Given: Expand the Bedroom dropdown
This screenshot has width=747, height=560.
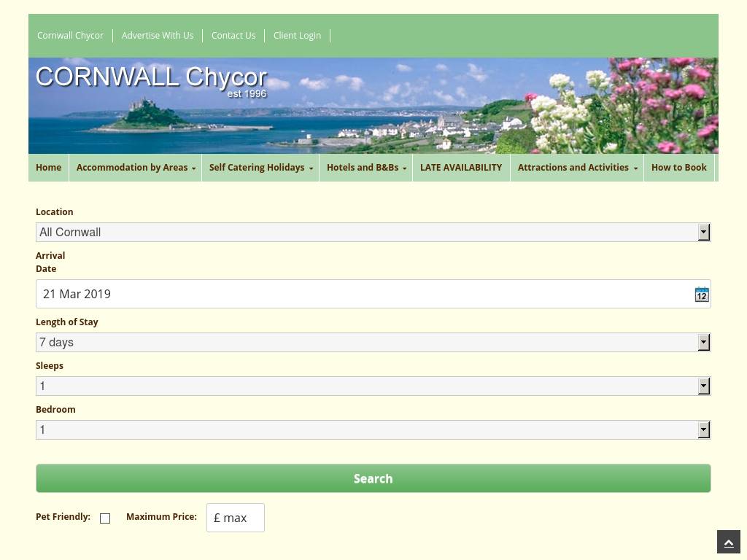Looking at the screenshot, I should (x=373, y=429).
